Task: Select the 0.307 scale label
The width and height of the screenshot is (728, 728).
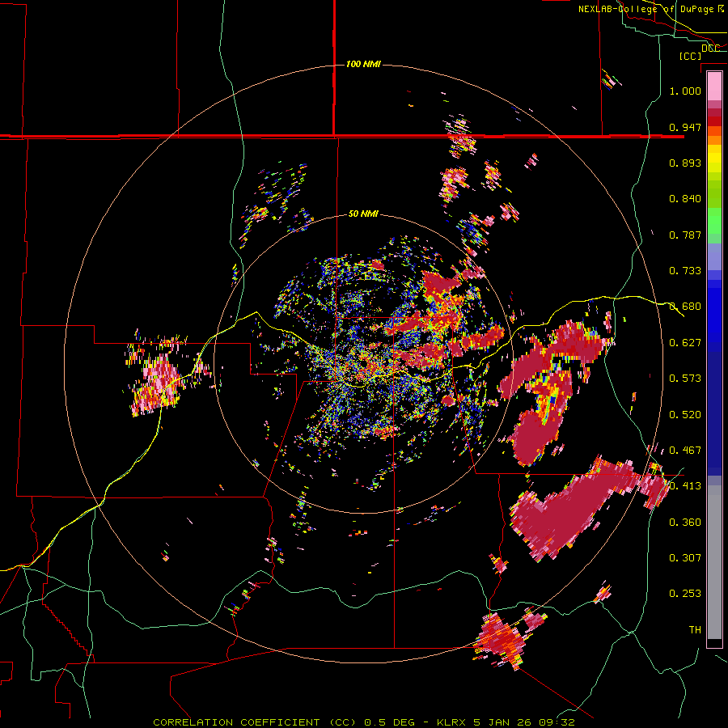Action: [x=685, y=558]
